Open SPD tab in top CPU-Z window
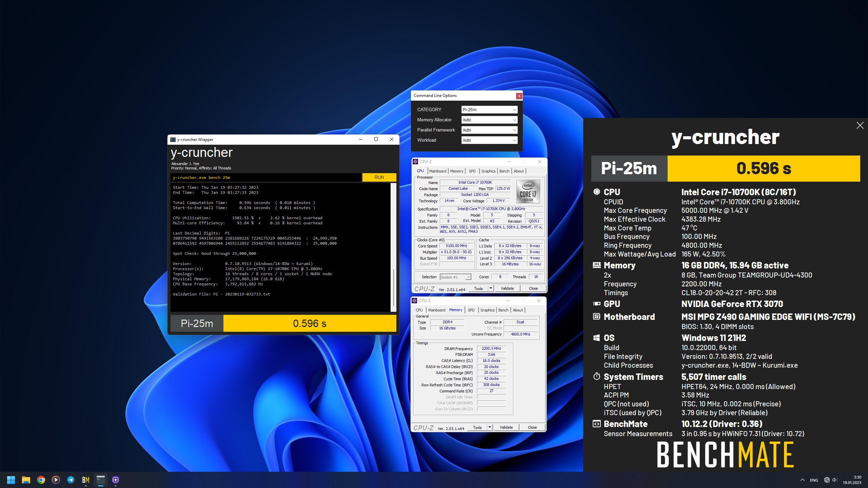Screen dimensions: 868x488 [x=472, y=171]
